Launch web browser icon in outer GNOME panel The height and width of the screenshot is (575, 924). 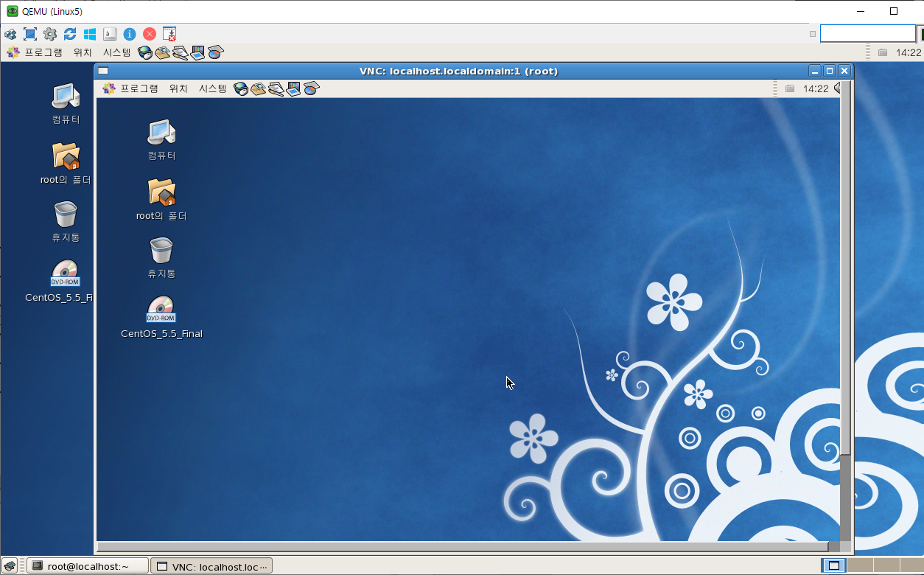pyautogui.click(x=145, y=52)
